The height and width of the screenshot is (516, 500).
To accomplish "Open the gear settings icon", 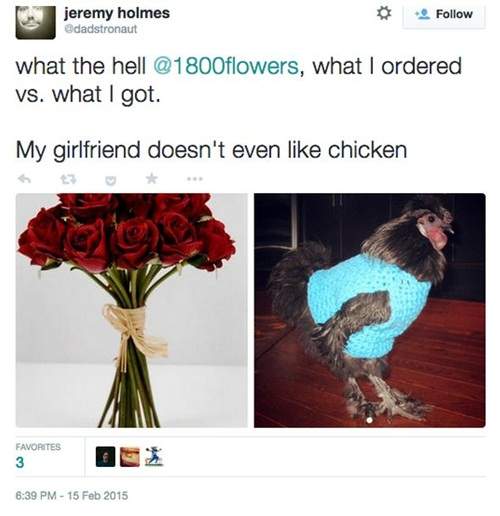I will (x=384, y=13).
